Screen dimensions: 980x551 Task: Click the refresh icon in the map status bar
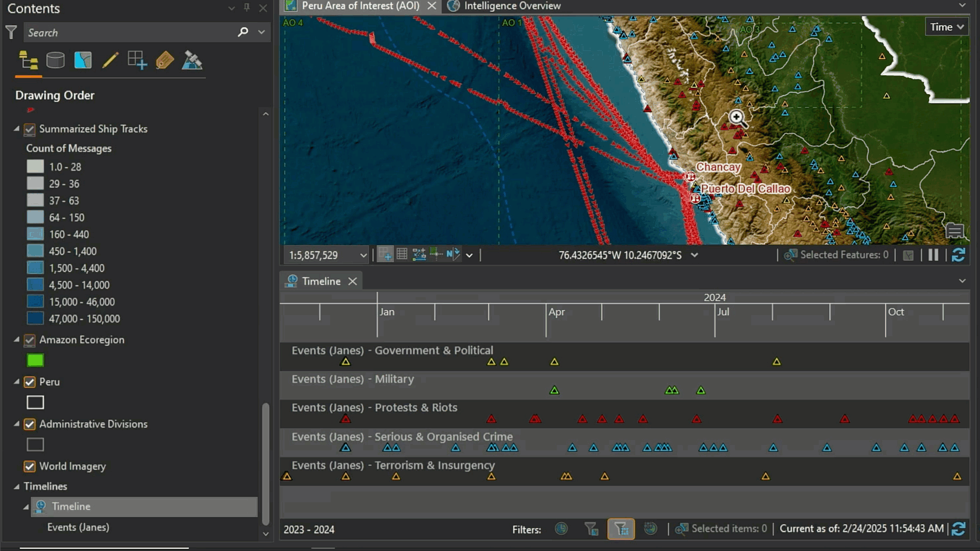[958, 254]
